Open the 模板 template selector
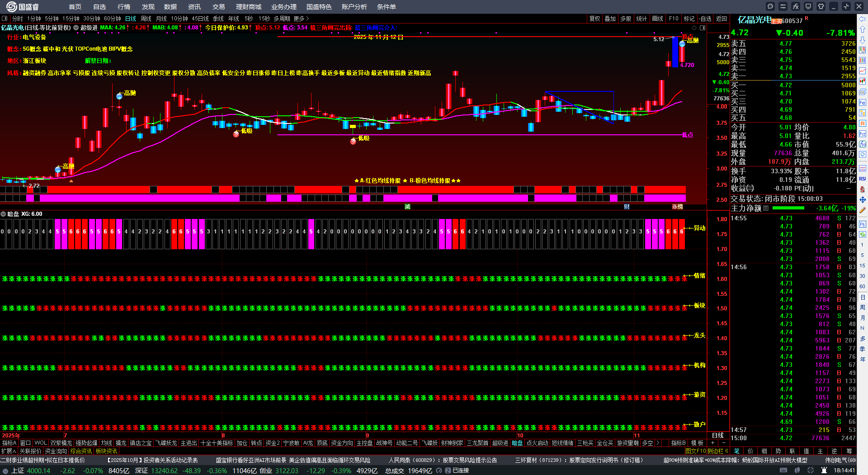 [x=698, y=443]
